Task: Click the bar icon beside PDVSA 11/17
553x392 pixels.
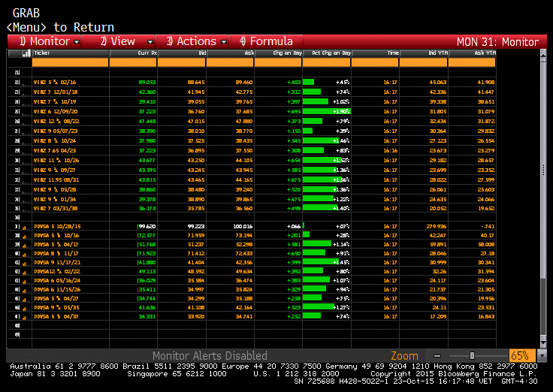Action: (24, 255)
